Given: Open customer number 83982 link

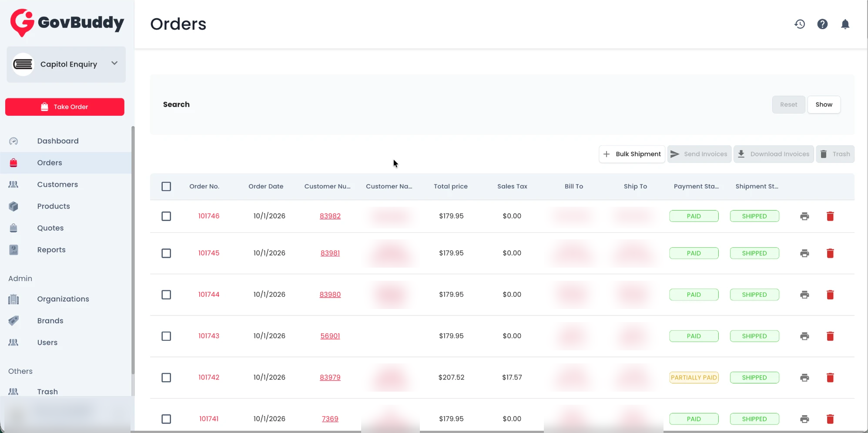Looking at the screenshot, I should point(330,216).
